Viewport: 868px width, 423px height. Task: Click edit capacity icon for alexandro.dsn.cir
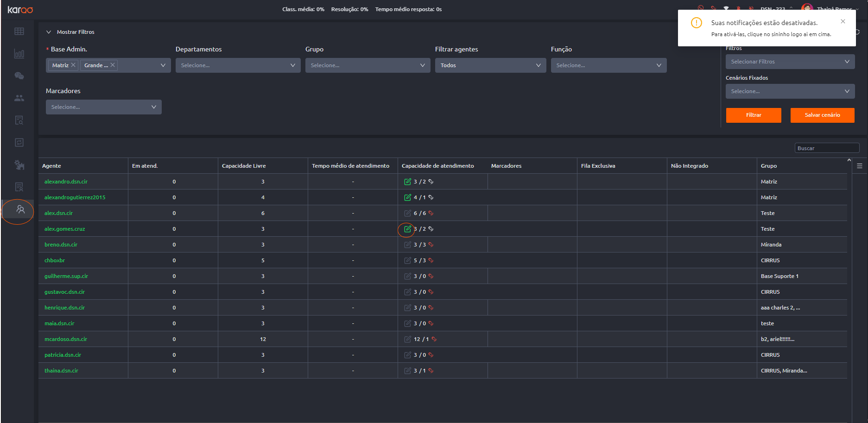tap(407, 182)
